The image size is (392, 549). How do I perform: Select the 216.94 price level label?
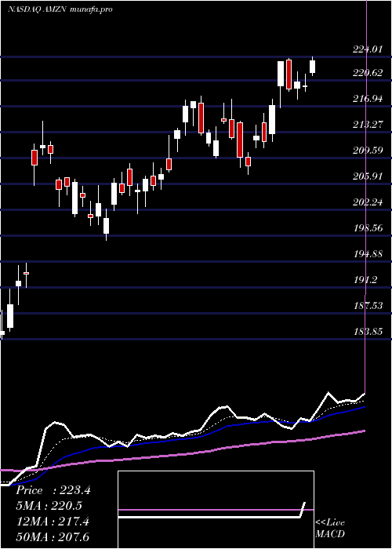pos(368,99)
